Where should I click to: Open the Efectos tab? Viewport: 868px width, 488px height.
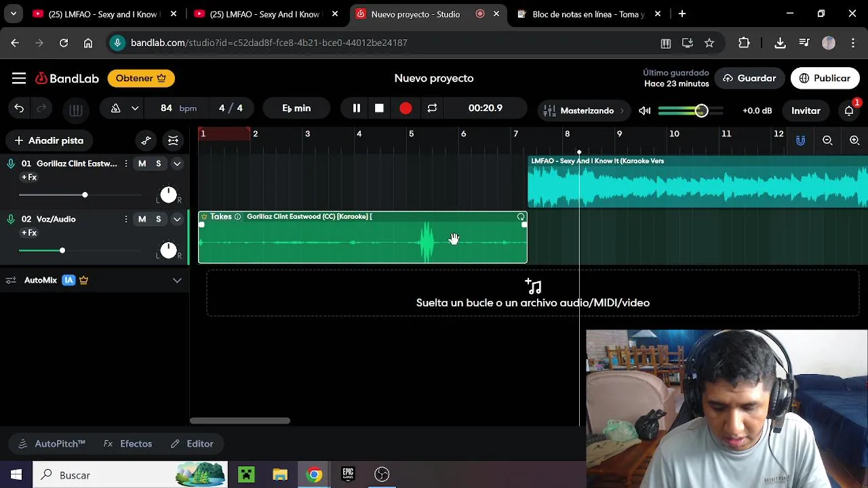click(x=127, y=444)
